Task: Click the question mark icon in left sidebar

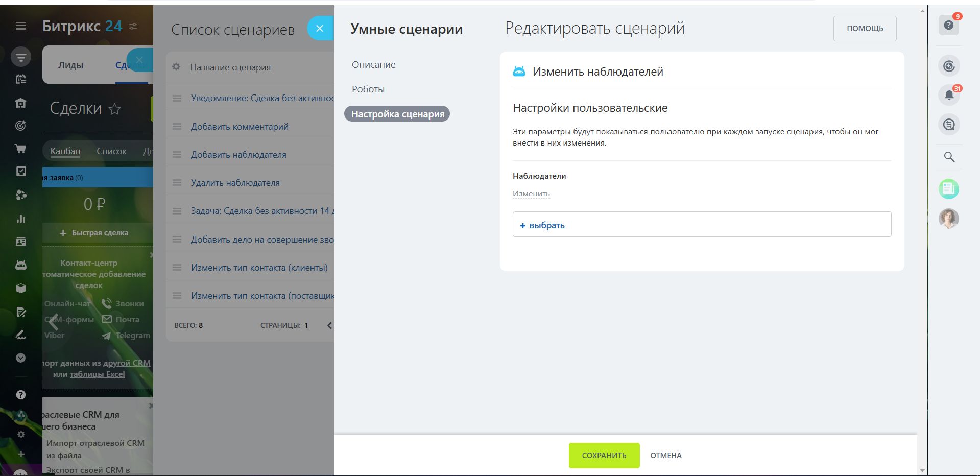Action: pyautogui.click(x=21, y=395)
